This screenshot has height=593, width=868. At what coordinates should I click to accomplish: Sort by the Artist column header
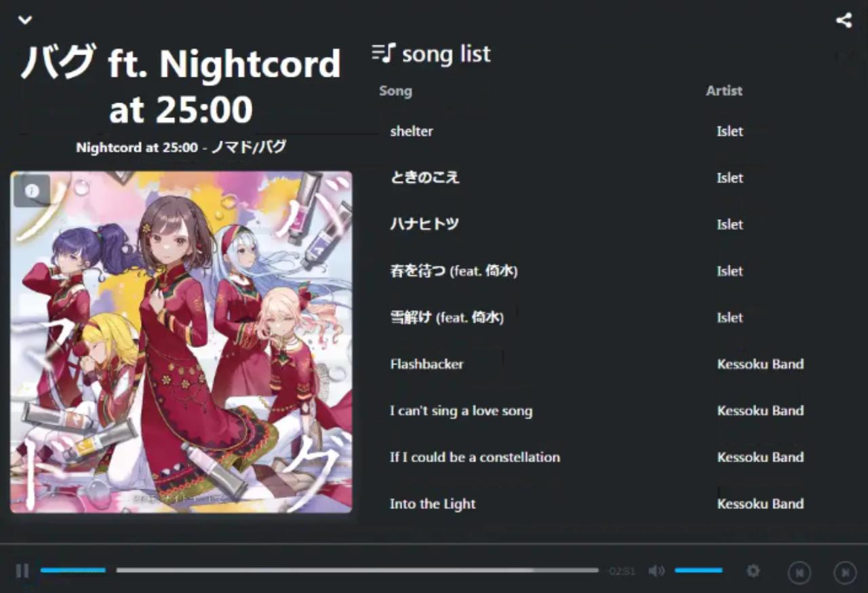pyautogui.click(x=724, y=91)
